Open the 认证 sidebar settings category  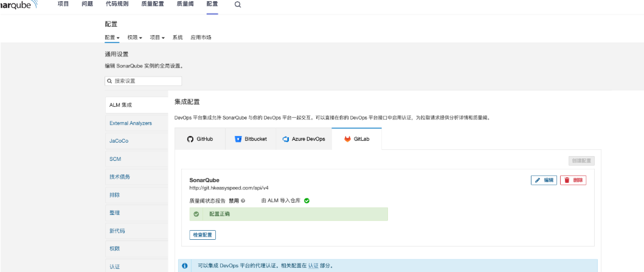[137, 267]
